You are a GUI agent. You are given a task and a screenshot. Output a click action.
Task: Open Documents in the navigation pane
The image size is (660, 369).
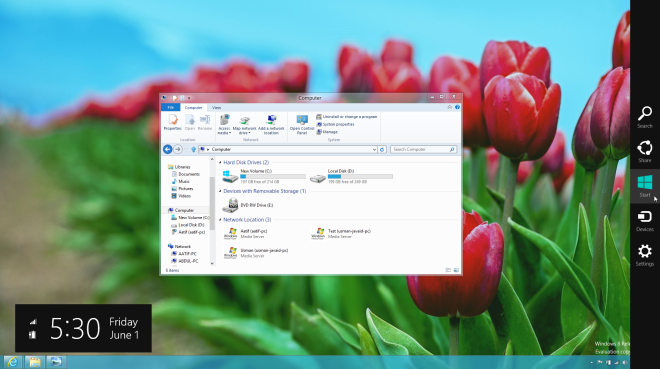pyautogui.click(x=186, y=174)
